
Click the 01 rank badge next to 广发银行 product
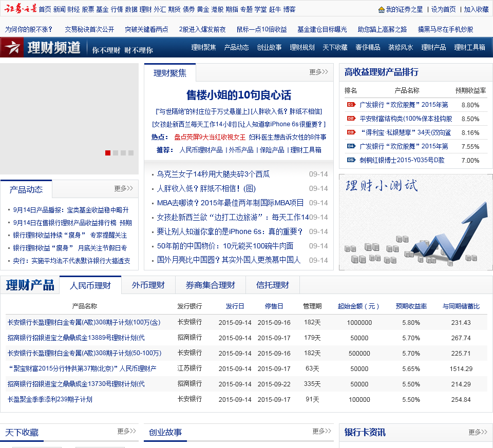pos(351,105)
